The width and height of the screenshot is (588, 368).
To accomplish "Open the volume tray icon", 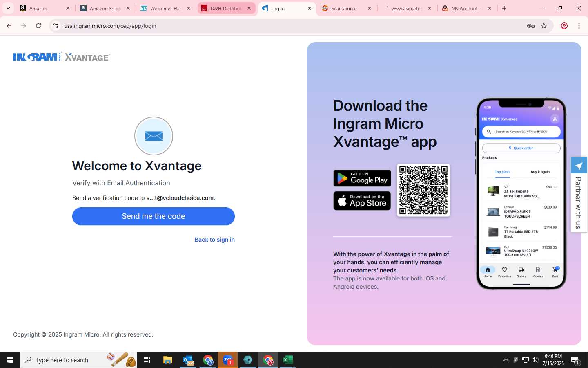I will coord(535,360).
